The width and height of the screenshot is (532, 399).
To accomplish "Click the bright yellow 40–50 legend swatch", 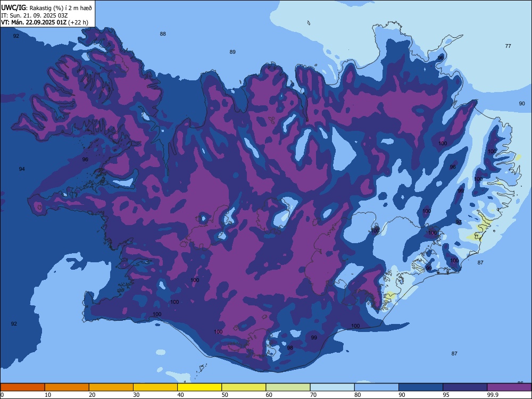I will (x=199, y=387).
